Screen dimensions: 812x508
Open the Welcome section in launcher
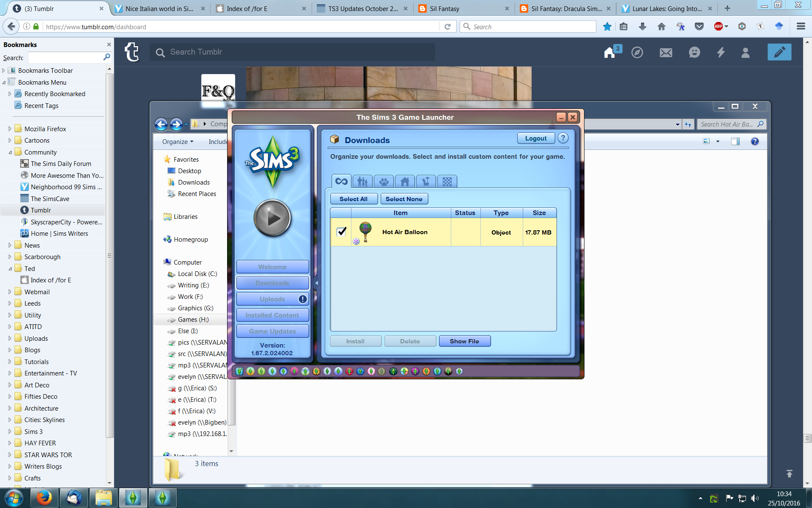[x=272, y=267]
